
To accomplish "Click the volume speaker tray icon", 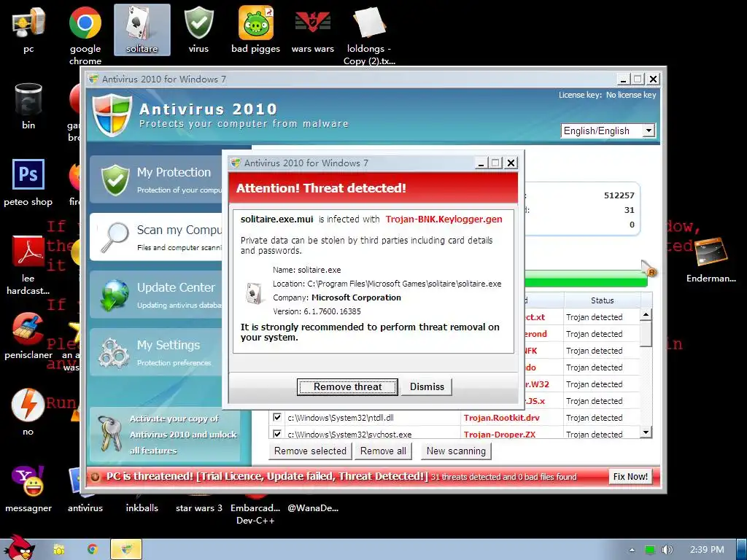I will click(667, 550).
